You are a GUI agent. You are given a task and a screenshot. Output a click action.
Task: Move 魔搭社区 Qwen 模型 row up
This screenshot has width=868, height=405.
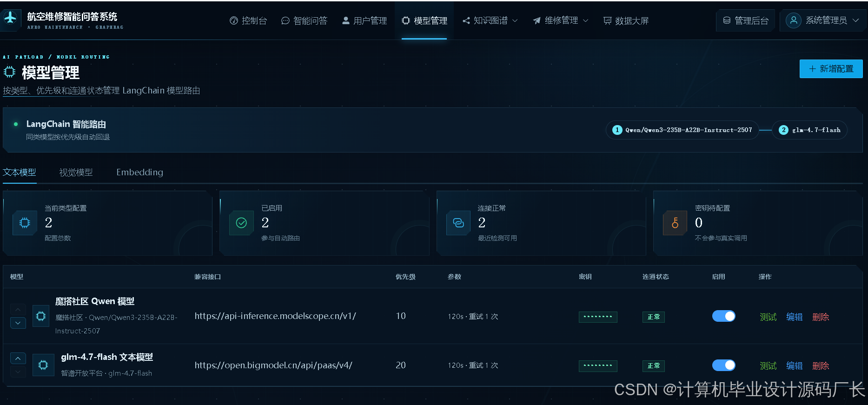[18, 310]
